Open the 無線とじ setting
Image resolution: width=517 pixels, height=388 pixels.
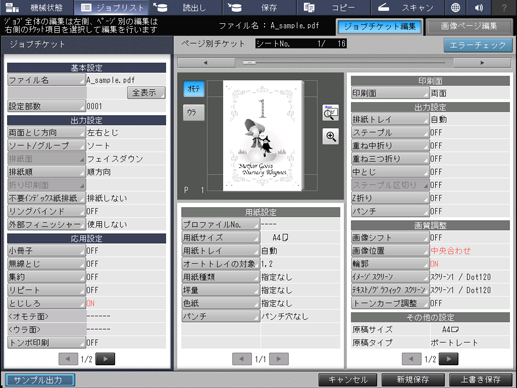(x=46, y=264)
